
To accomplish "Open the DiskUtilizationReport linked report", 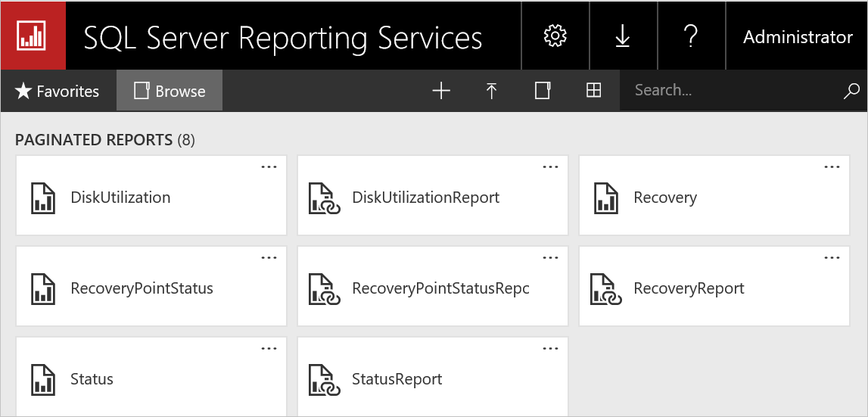I will (425, 198).
